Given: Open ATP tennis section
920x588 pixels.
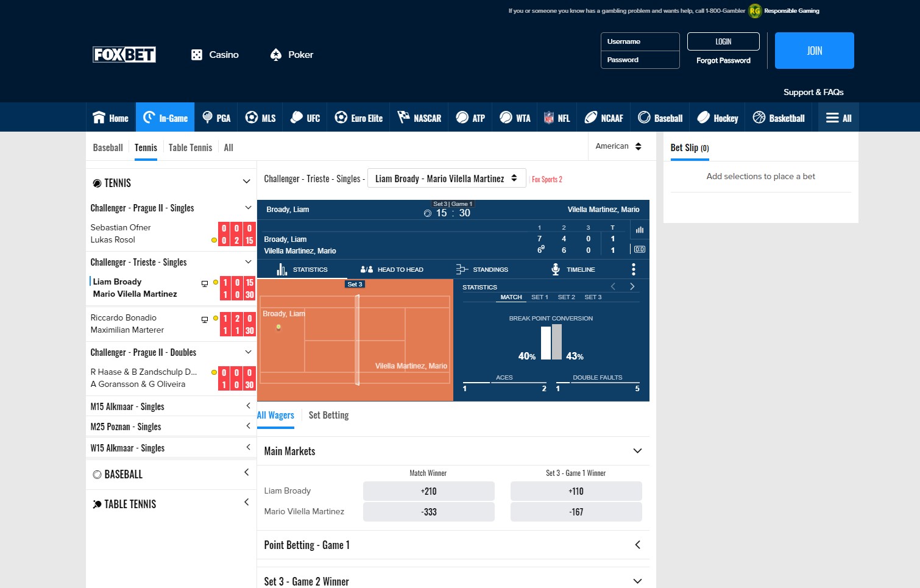Looking at the screenshot, I should point(470,118).
